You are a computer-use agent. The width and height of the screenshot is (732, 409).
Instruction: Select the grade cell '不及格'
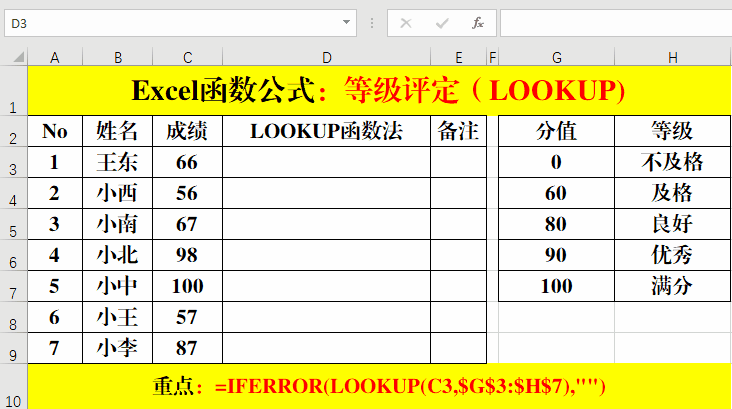673,162
